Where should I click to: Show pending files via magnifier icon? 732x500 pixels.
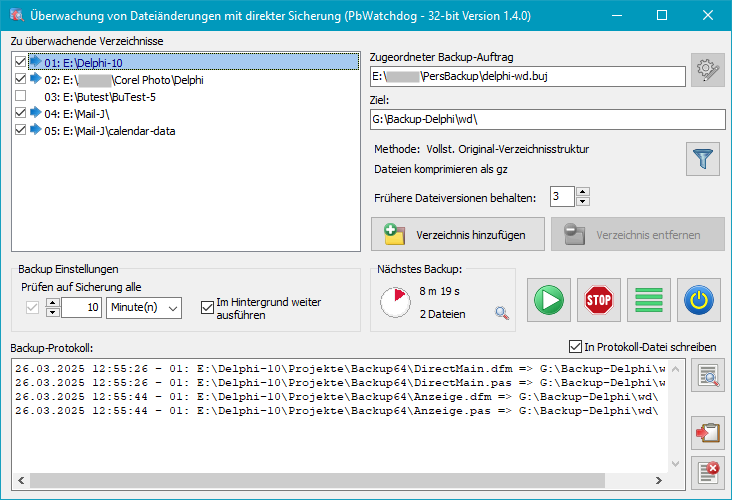[x=502, y=313]
